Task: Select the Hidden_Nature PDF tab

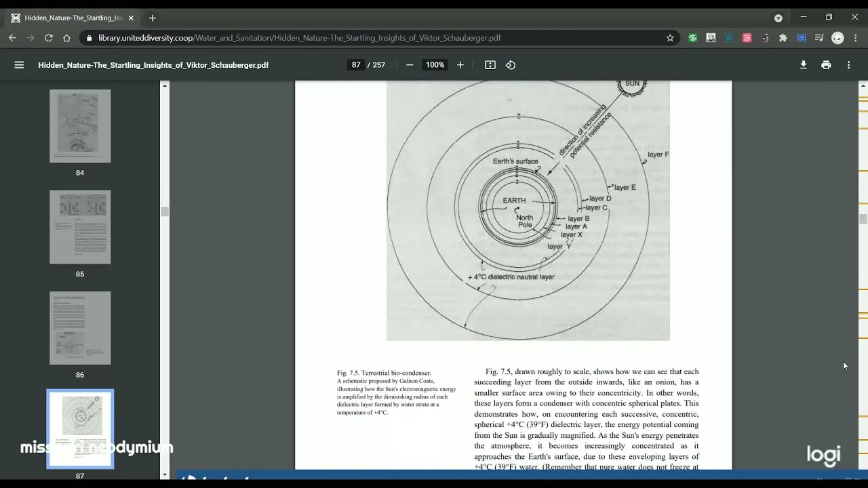Action: pos(73,18)
